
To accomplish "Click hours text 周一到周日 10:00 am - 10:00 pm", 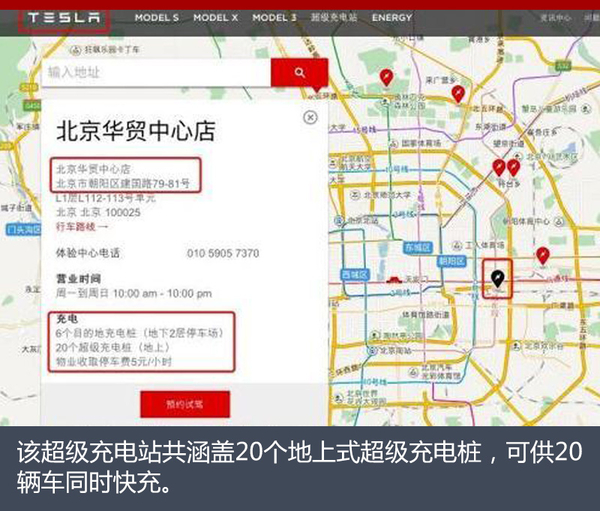I will coord(134,294).
